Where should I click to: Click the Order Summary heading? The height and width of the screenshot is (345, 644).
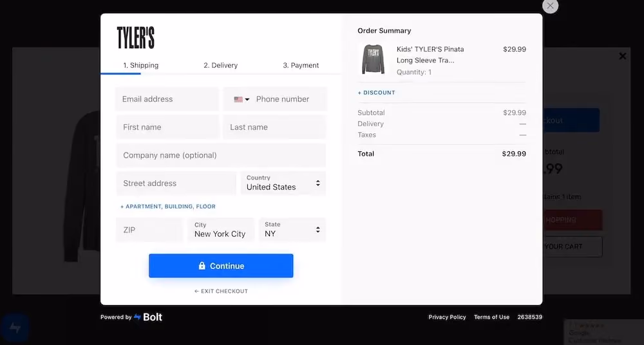(384, 31)
